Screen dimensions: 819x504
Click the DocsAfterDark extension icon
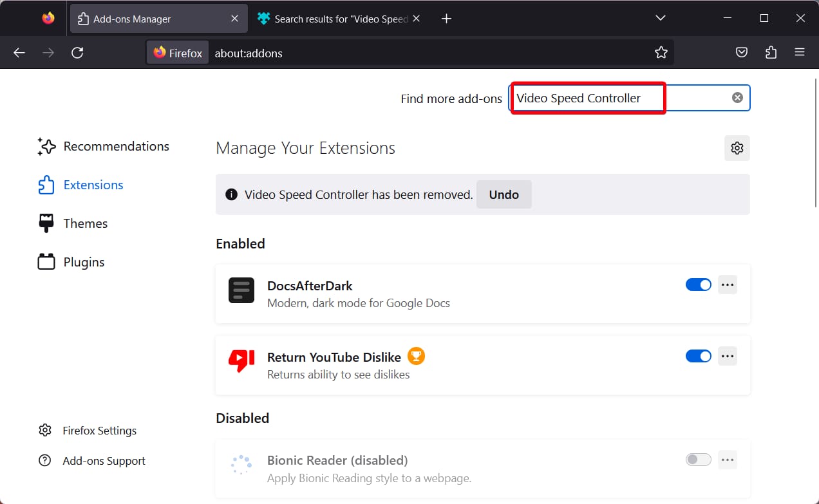tap(241, 290)
